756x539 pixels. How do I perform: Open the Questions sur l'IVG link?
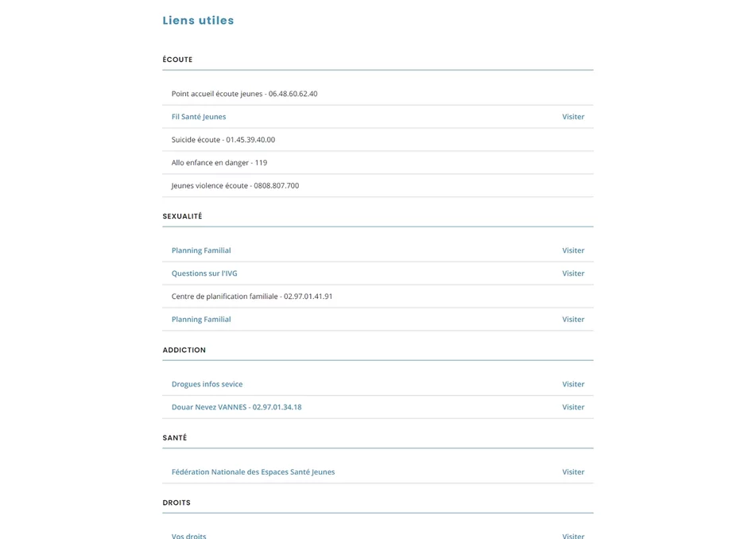coord(204,273)
